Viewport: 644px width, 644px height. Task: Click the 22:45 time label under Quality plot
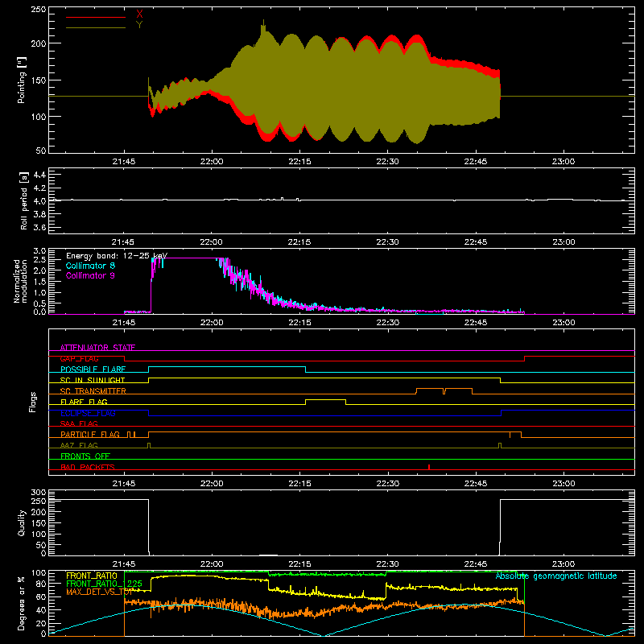pyautogui.click(x=475, y=564)
